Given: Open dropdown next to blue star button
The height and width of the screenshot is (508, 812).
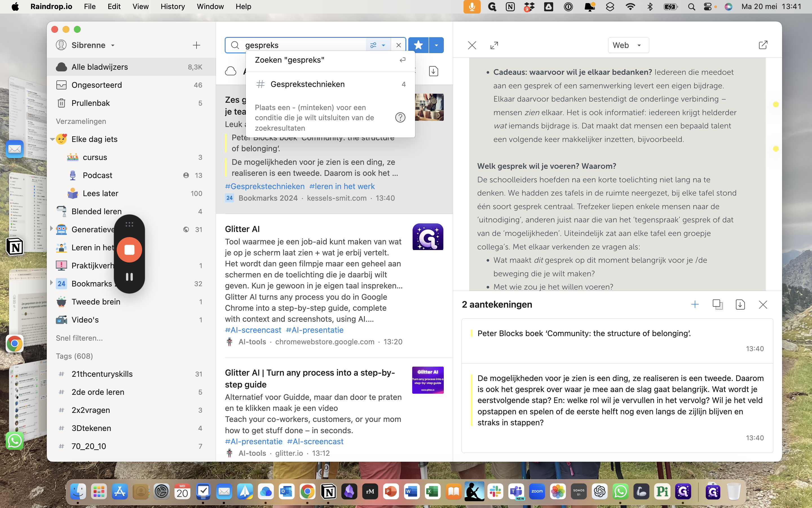Looking at the screenshot, I should coord(436,45).
